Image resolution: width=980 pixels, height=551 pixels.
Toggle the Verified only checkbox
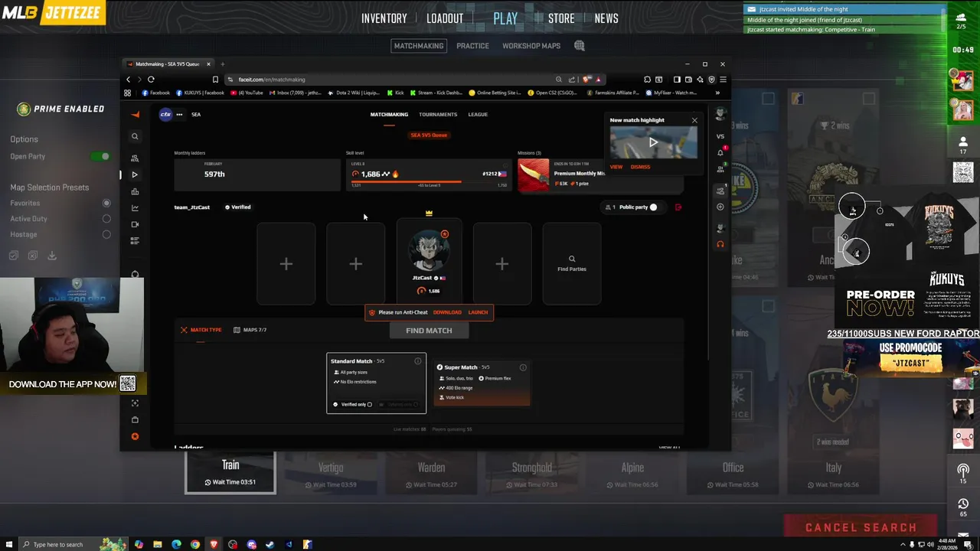coord(369,404)
